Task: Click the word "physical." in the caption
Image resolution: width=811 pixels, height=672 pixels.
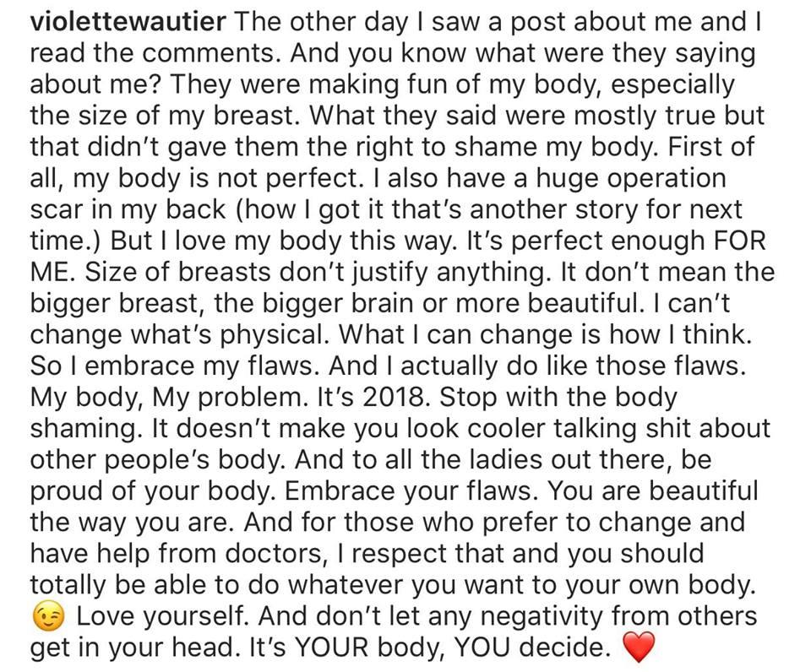Action: click(275, 335)
